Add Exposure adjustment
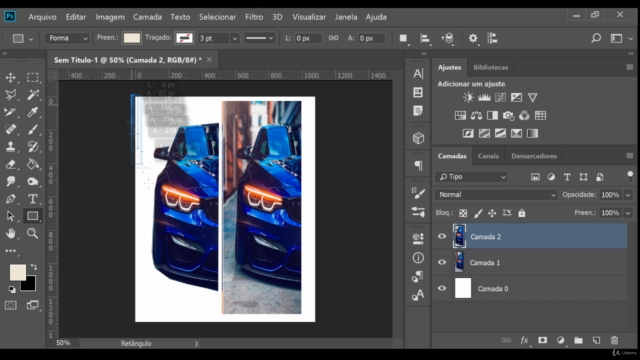The image size is (640, 360). (516, 98)
